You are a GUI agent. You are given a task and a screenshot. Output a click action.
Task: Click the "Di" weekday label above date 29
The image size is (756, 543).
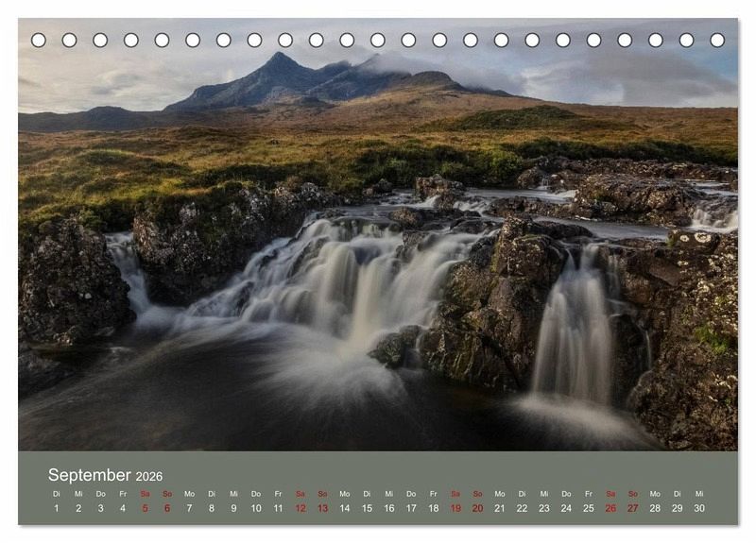(x=678, y=493)
